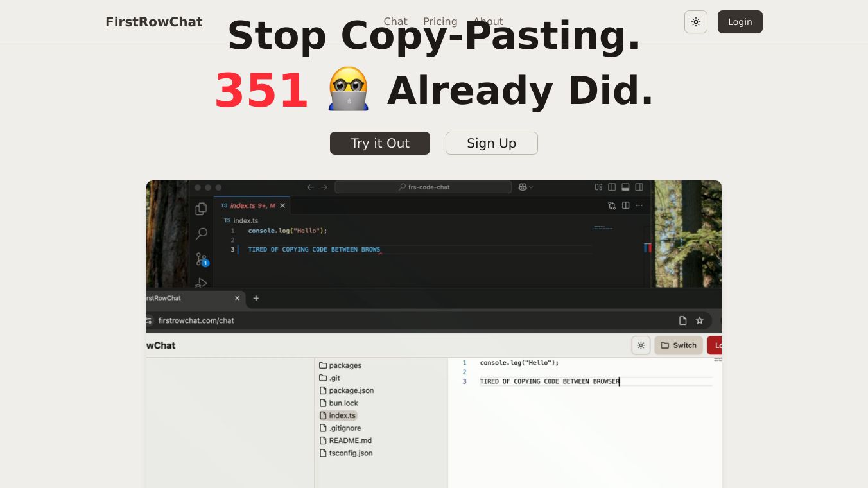
Task: Click the forward arrow in VS Code title bar
Action: pyautogui.click(x=324, y=187)
